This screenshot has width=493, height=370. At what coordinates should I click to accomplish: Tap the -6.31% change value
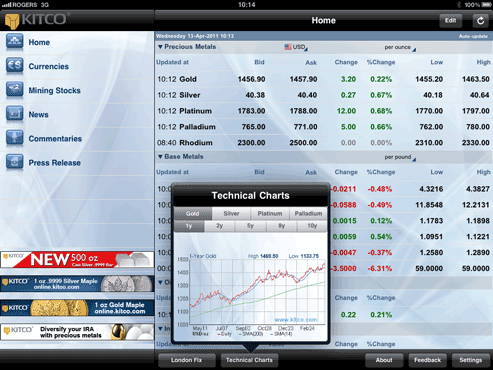380,269
